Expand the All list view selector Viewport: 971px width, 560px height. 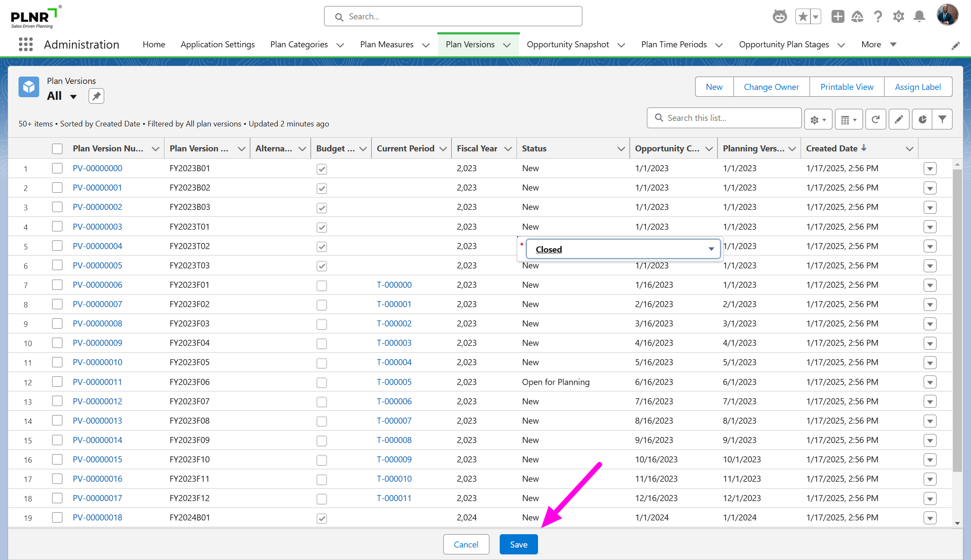point(73,96)
